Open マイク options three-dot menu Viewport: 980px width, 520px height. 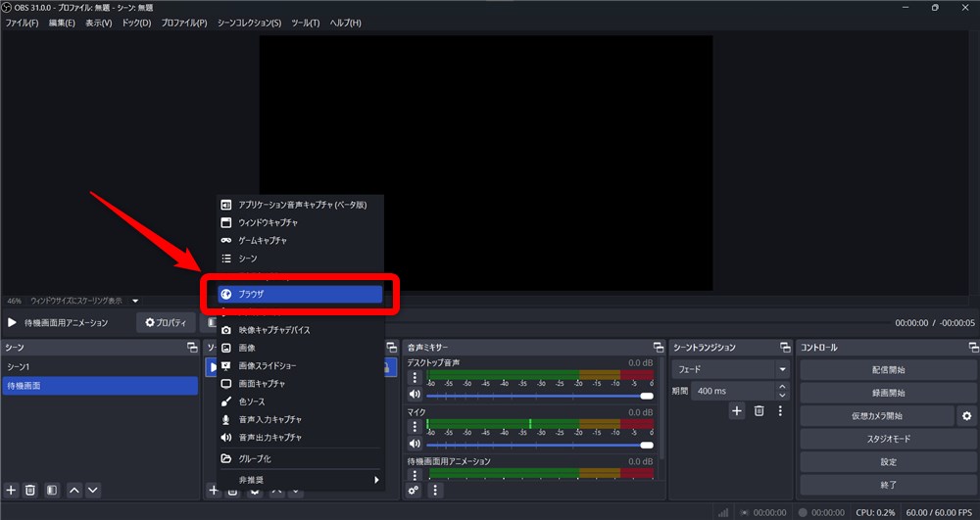415,427
